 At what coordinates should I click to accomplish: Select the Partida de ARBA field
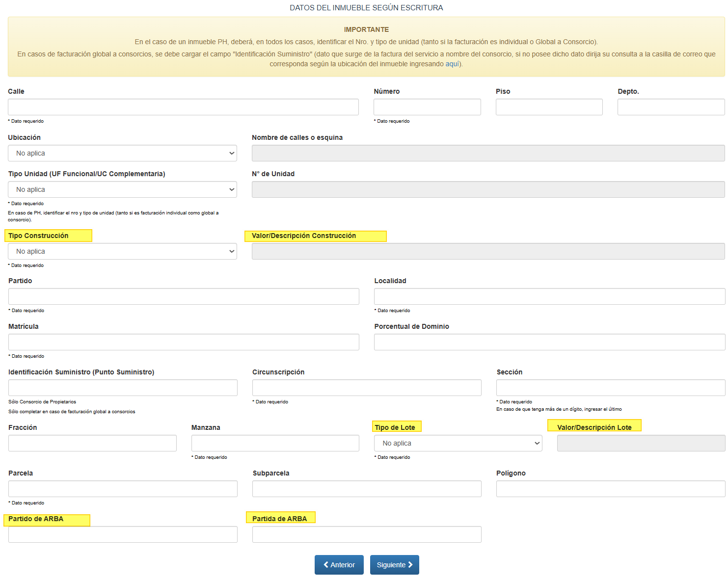tap(367, 534)
